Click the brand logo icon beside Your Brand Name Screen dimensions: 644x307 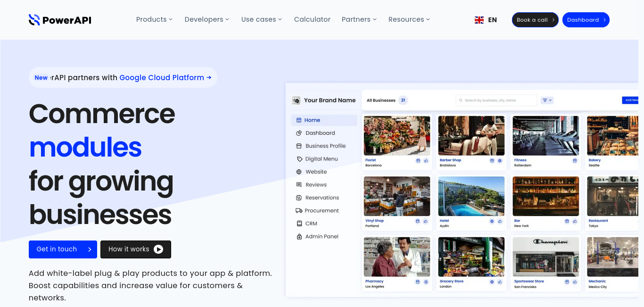296,100
